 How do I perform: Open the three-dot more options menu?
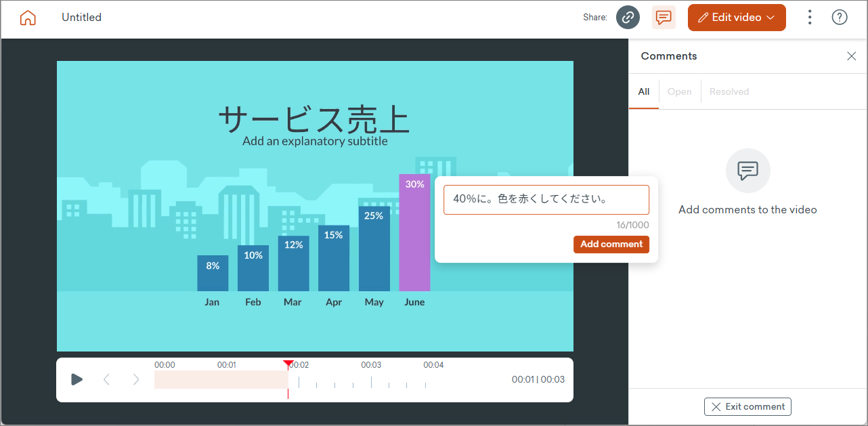coord(810,18)
